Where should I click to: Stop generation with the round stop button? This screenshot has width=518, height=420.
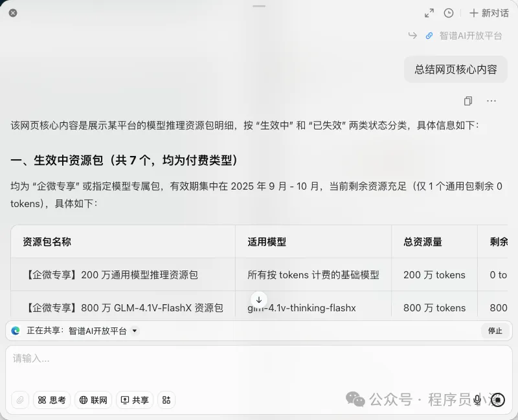pos(498,400)
